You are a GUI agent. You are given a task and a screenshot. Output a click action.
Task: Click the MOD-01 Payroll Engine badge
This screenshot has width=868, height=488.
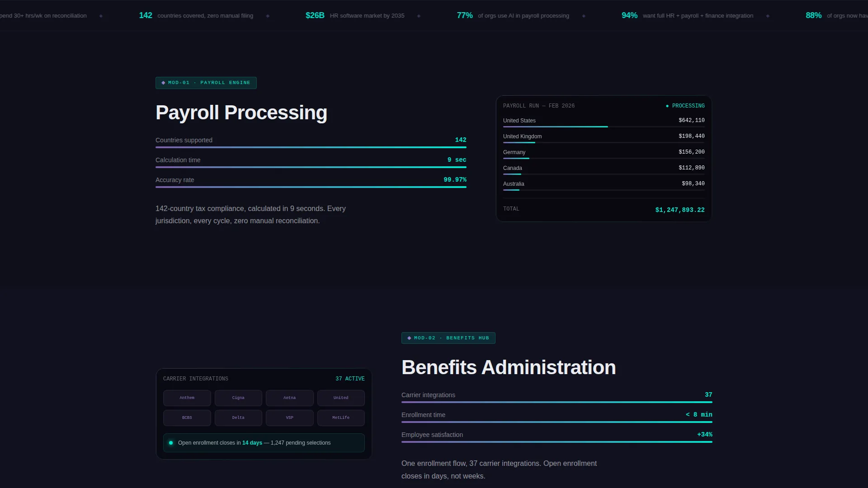click(x=206, y=83)
